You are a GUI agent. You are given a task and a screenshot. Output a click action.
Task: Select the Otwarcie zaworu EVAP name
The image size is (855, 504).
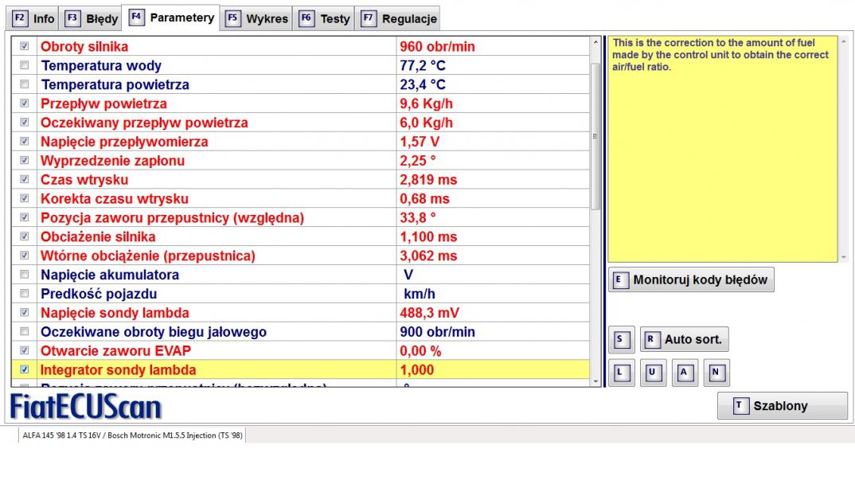(115, 350)
